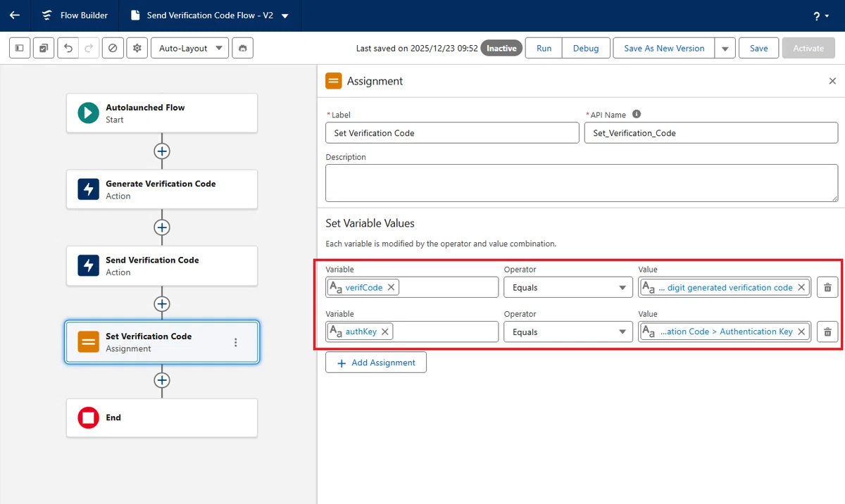
Task: Open the first Equals operator dropdown
Action: pos(568,287)
